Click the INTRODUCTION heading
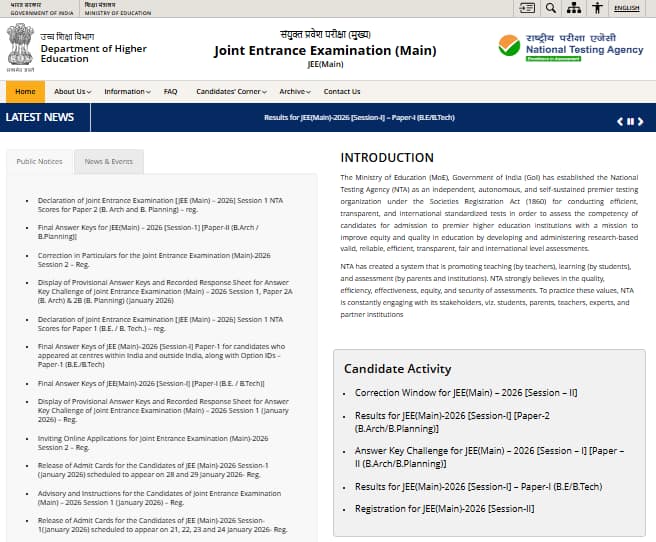Viewport: 656px width, 542px height. tap(387, 158)
